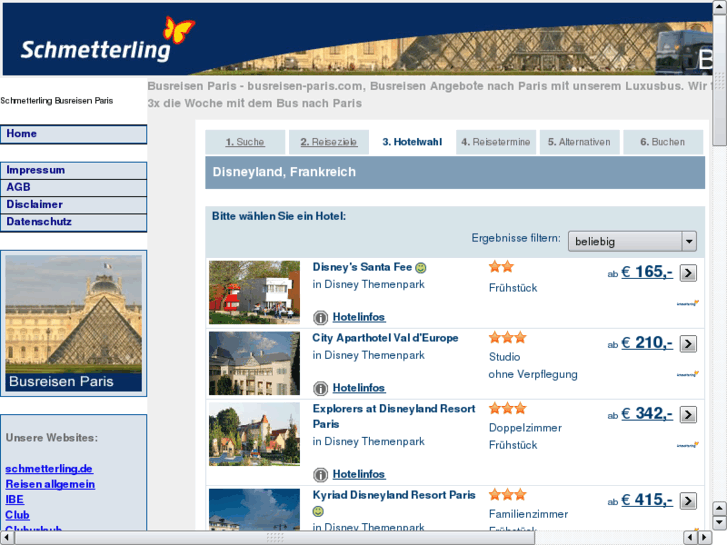Open the schmetterling.de link

coord(49,469)
